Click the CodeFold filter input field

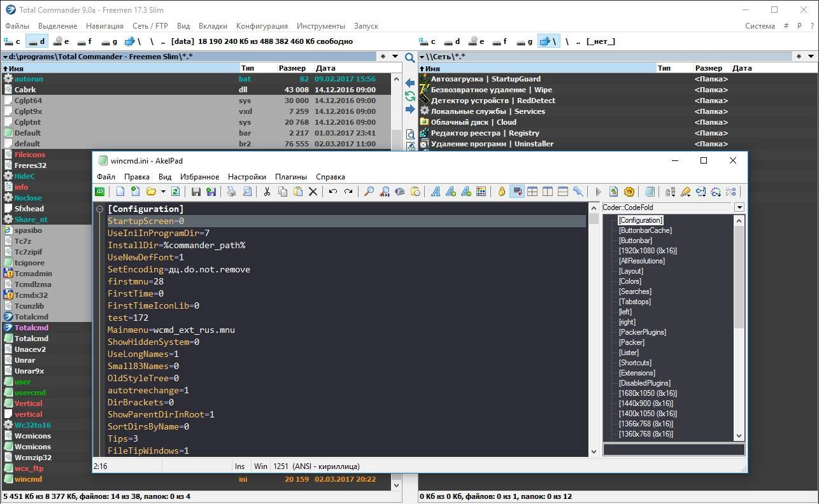point(674,449)
